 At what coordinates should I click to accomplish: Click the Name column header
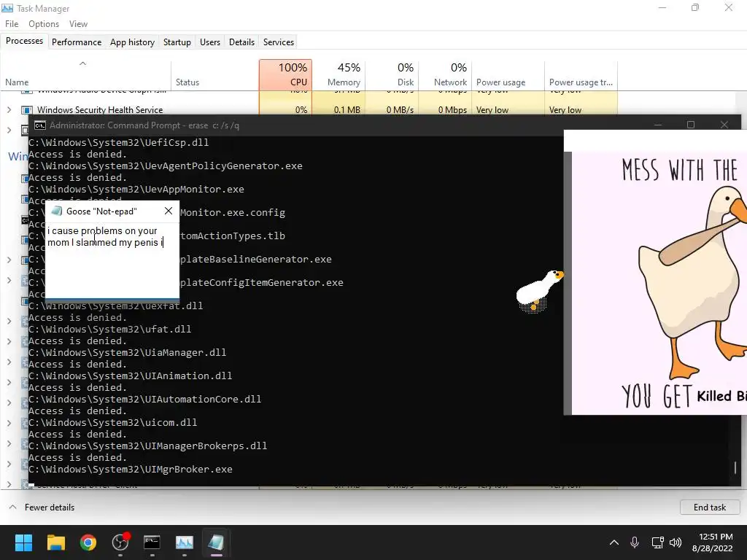[86, 75]
